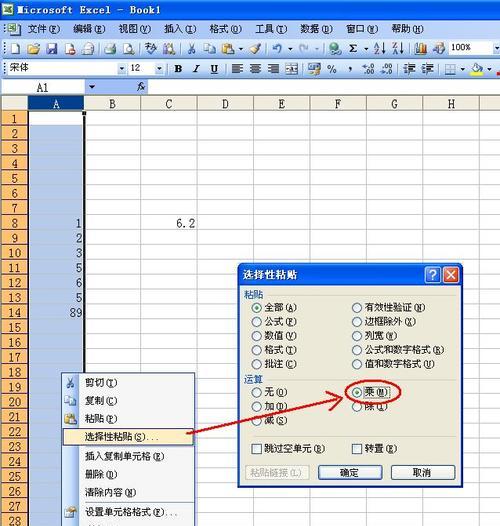Align cell text left
The height and width of the screenshot is (526, 500).
point(237,69)
